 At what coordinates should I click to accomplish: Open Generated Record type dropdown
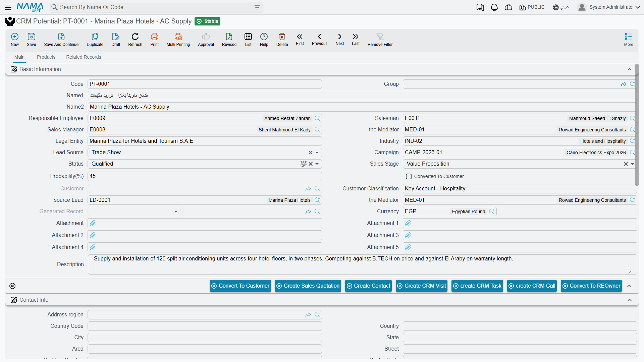pos(176,212)
